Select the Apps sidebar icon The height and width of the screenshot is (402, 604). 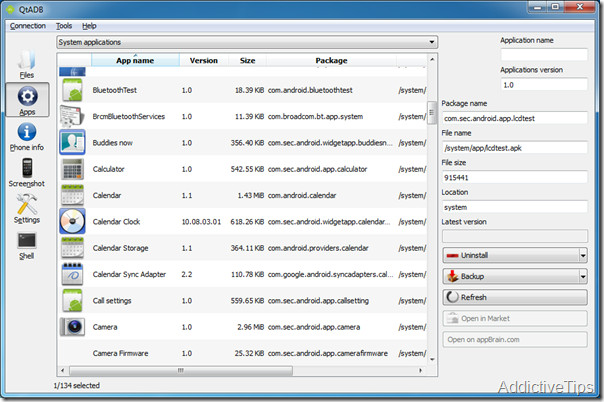27,101
